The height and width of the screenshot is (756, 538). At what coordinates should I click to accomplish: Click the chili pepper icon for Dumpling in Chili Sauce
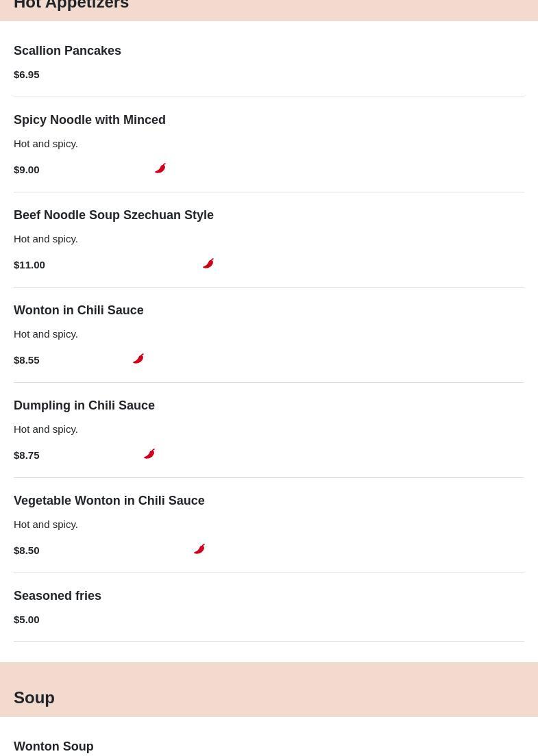coord(149,454)
